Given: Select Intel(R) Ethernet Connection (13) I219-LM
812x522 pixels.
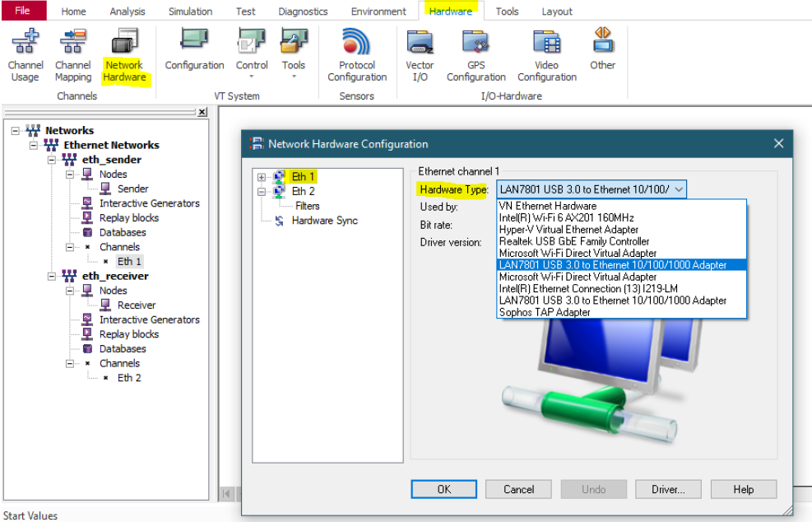Looking at the screenshot, I should pyautogui.click(x=621, y=289).
